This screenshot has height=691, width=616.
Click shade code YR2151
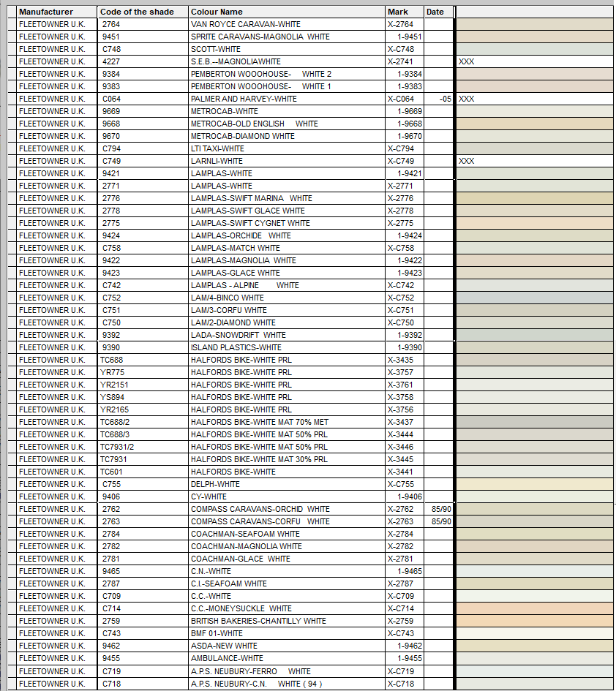[x=114, y=385]
